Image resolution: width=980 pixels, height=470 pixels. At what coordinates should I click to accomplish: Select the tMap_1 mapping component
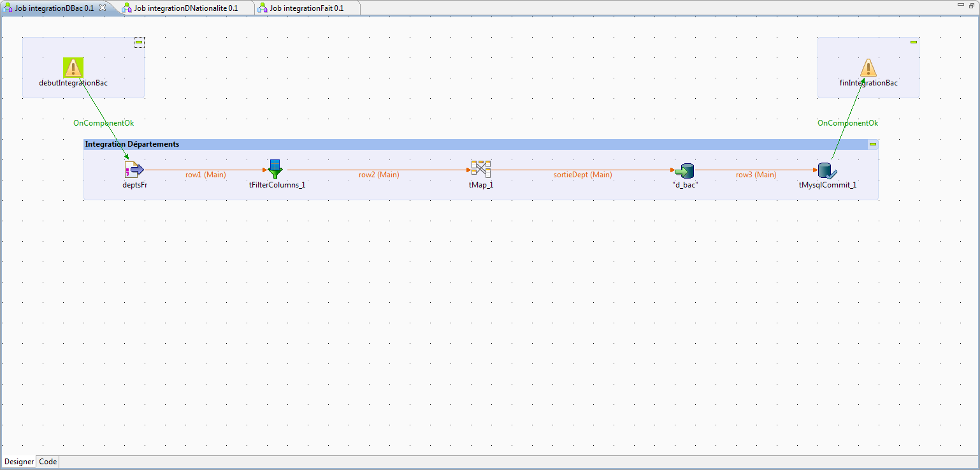click(x=480, y=169)
